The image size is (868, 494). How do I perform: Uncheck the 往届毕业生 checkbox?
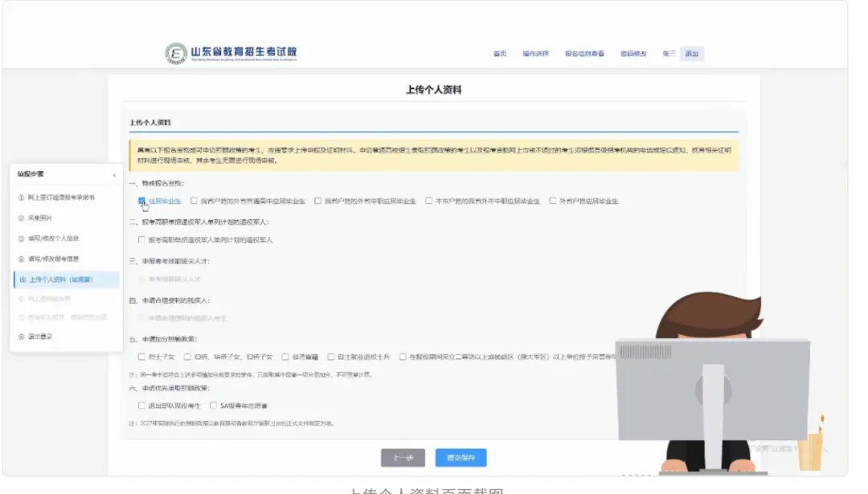pyautogui.click(x=141, y=201)
